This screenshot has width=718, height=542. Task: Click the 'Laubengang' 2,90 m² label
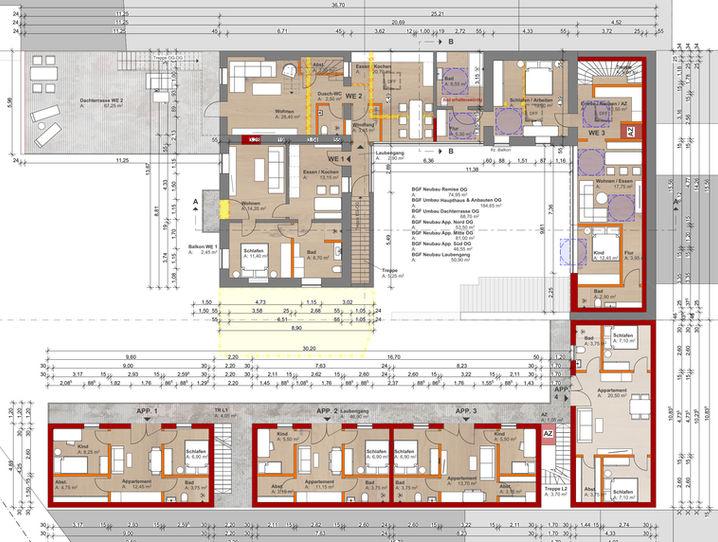[390, 153]
